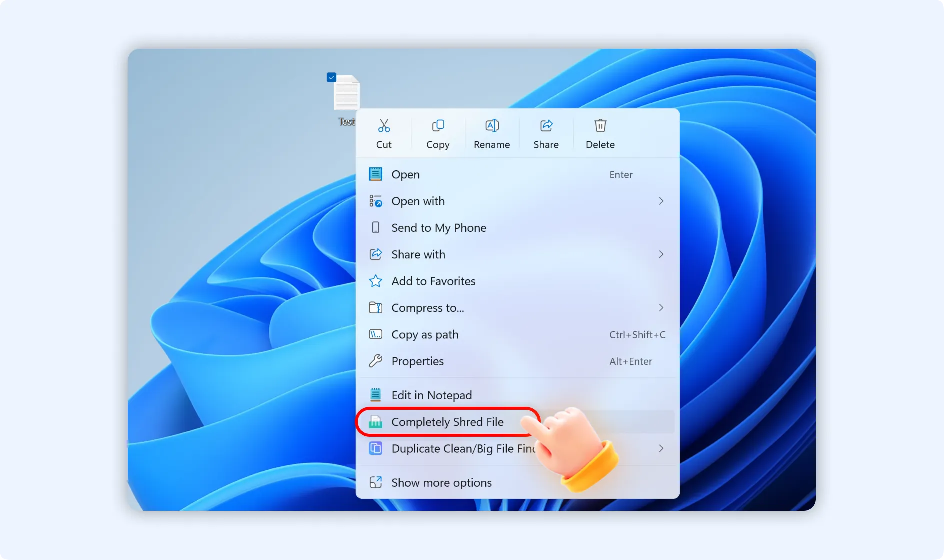This screenshot has height=560, width=944.
Task: Select the Rename icon
Action: click(x=492, y=125)
